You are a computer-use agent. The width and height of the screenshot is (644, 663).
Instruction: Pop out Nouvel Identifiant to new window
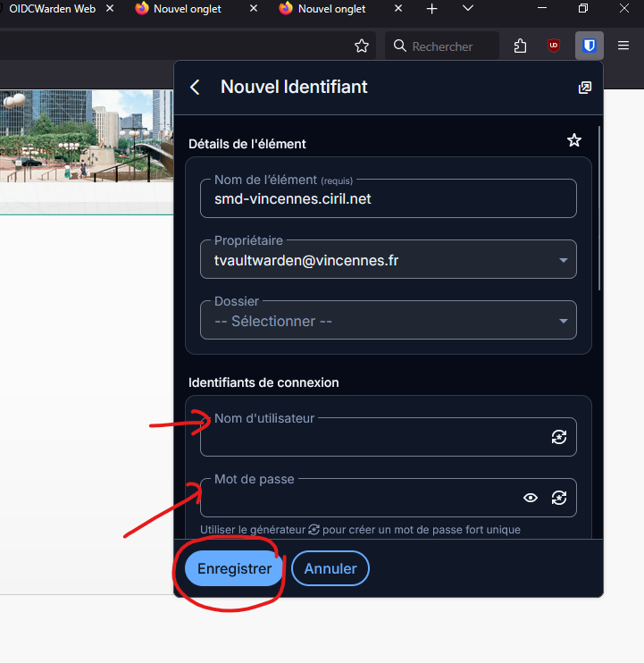point(585,88)
